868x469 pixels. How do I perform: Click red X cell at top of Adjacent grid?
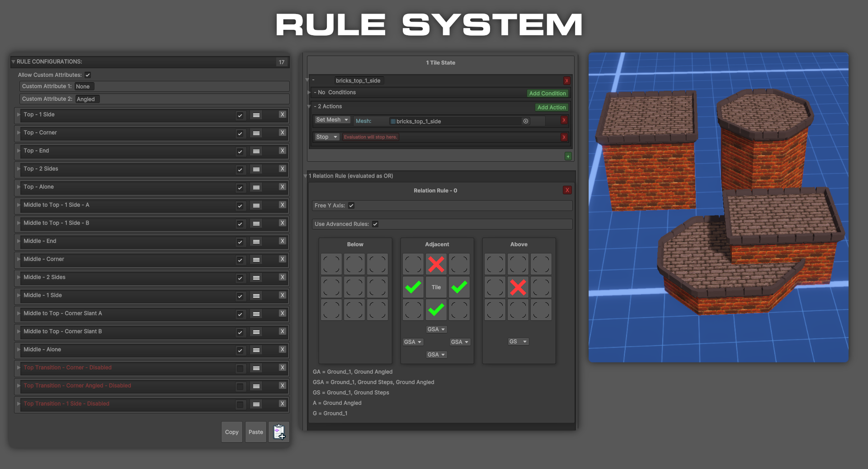436,264
